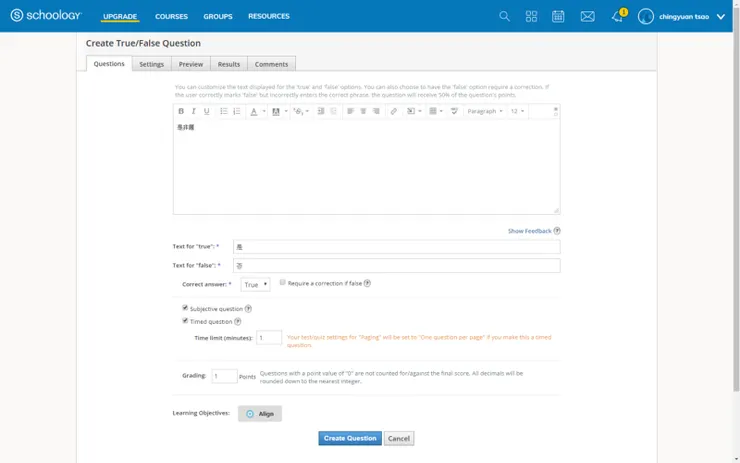Switch to the Comments tab
Viewport: 740px width, 463px height.
pyautogui.click(x=271, y=64)
